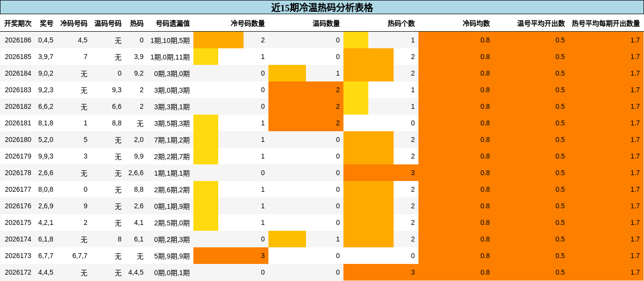Select the winning number 8,1,8
The width and height of the screenshot is (644, 281).
[46, 123]
